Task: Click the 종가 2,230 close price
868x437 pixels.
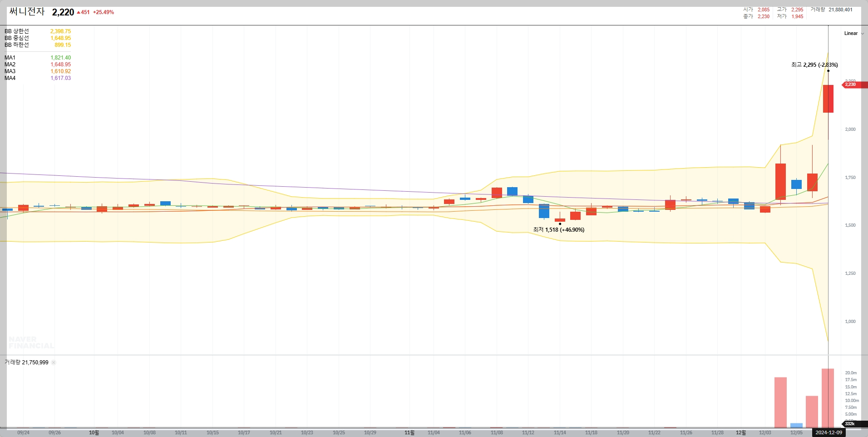Action: [x=756, y=16]
